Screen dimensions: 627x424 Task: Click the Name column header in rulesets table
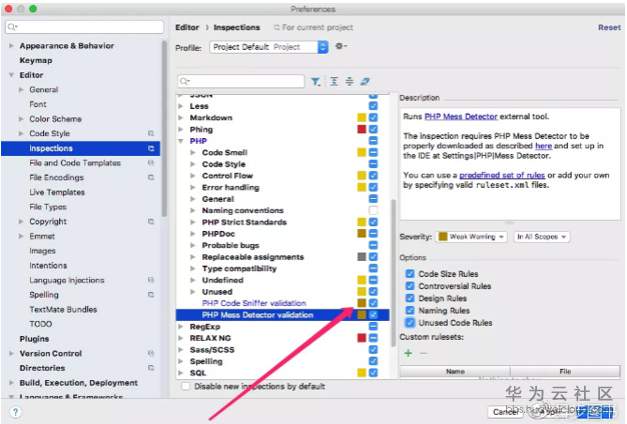point(455,371)
